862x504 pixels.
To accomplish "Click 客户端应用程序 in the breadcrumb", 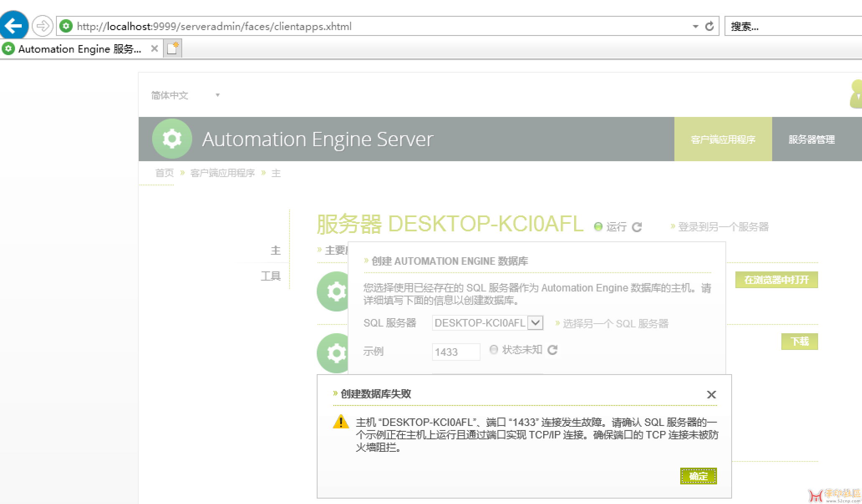I will point(222,173).
